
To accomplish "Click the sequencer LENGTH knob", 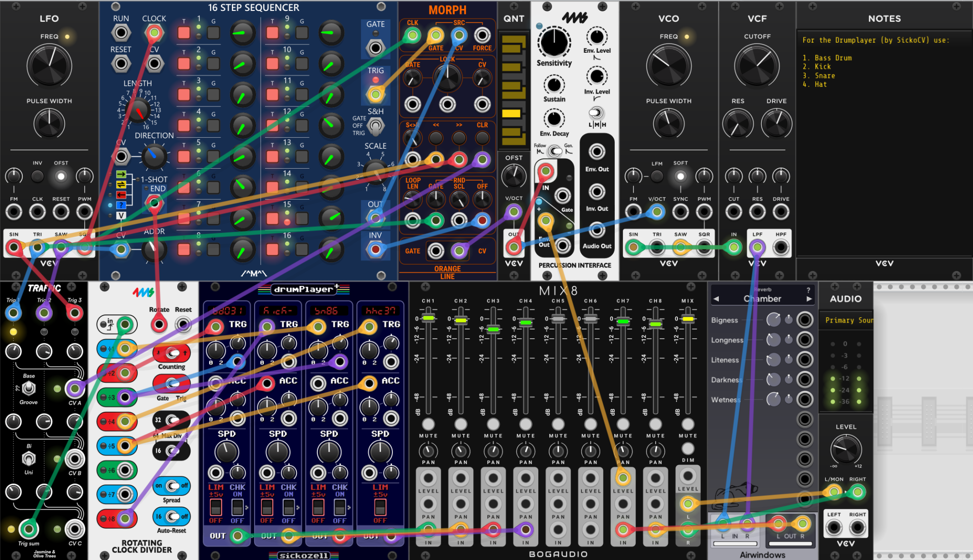I will 138,110.
